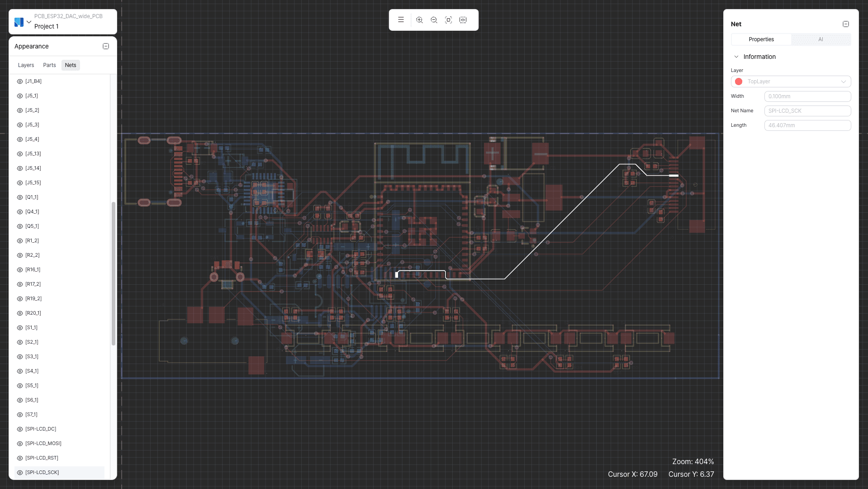
Task: Click the Net Name field SPI-LCD_SCK
Action: [807, 111]
